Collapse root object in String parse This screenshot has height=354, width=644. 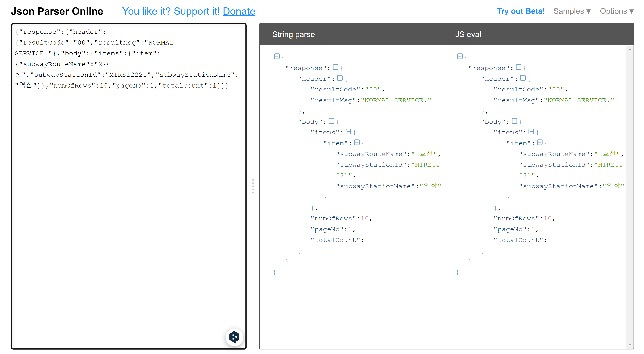(x=277, y=56)
